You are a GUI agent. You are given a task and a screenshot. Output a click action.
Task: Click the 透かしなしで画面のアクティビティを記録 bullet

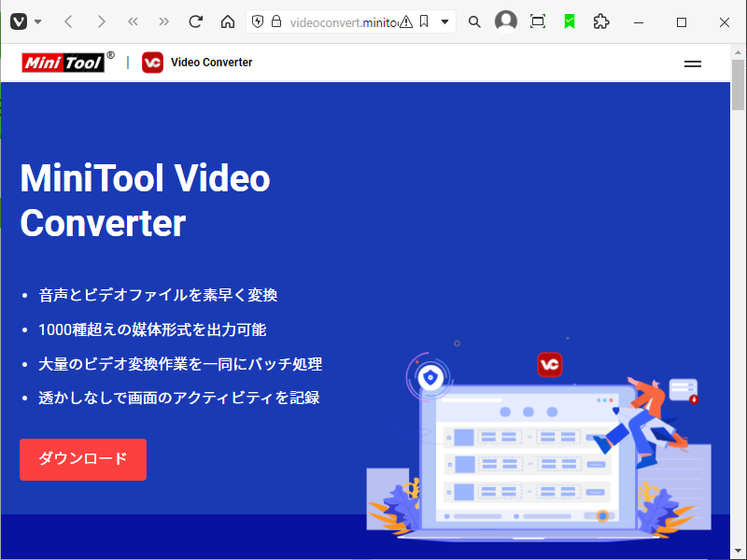click(179, 398)
